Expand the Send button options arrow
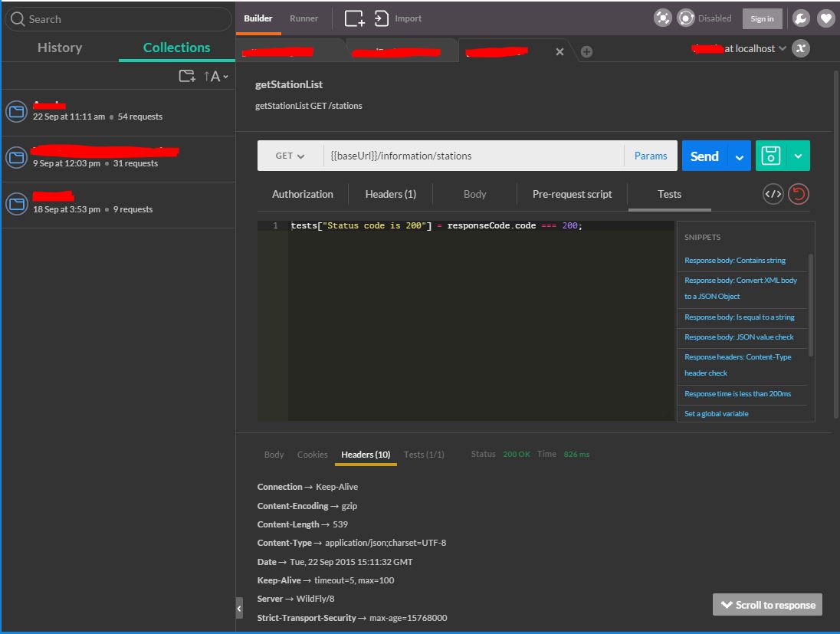The image size is (840, 634). tap(739, 156)
